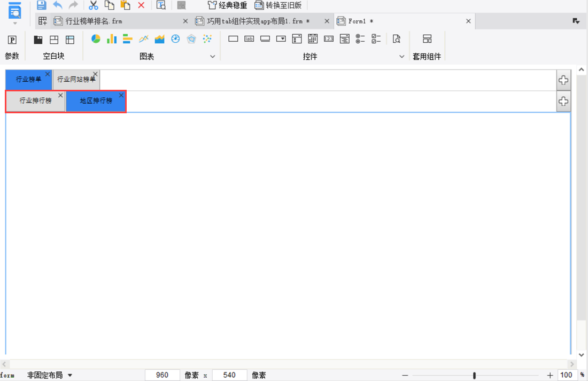The width and height of the screenshot is (588, 381).
Task: Select the 行业榜单 tab
Action: click(28, 80)
